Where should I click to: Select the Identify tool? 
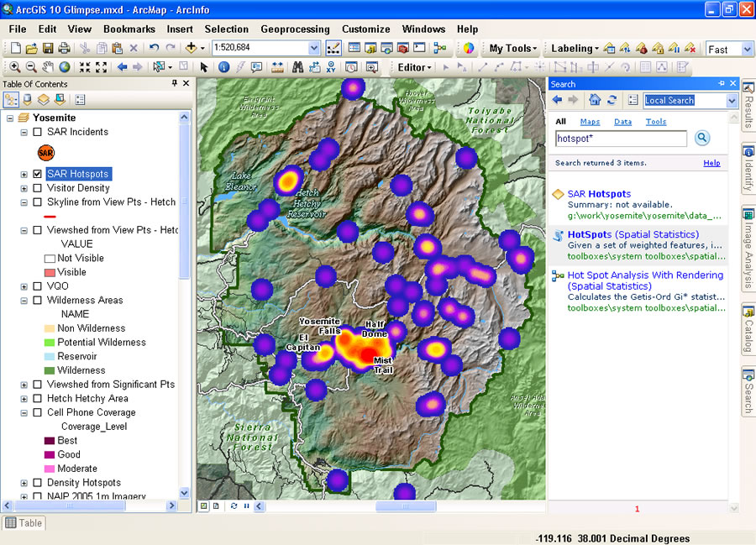(224, 67)
